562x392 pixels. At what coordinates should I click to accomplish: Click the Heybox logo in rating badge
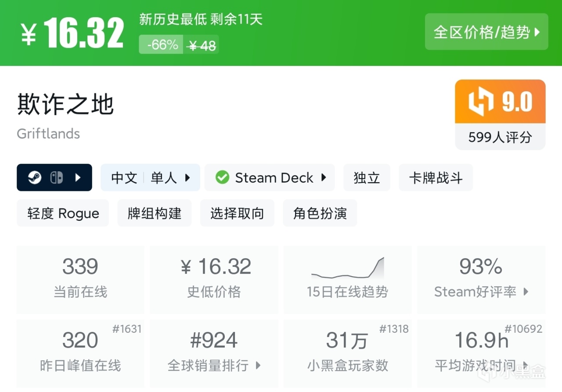481,102
